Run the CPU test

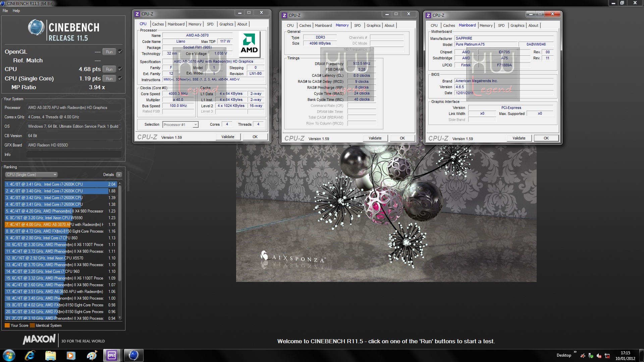click(109, 69)
